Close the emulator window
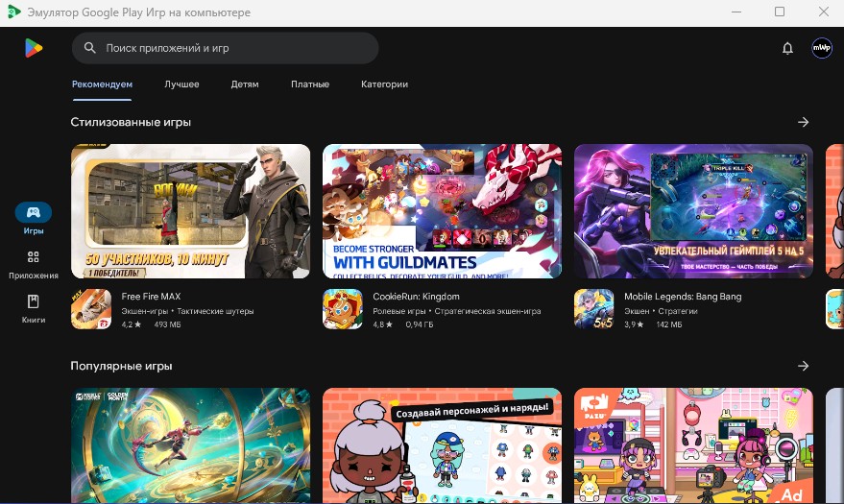The image size is (844, 504). coord(824,12)
